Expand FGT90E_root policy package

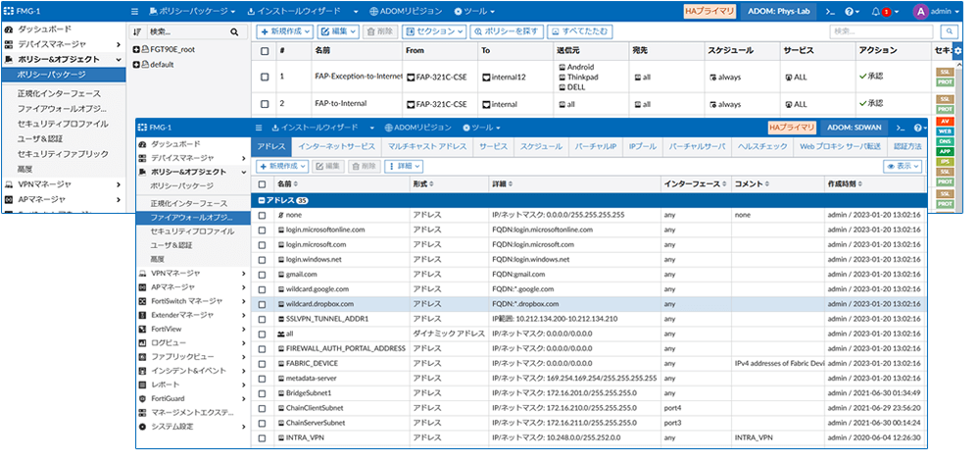137,49
